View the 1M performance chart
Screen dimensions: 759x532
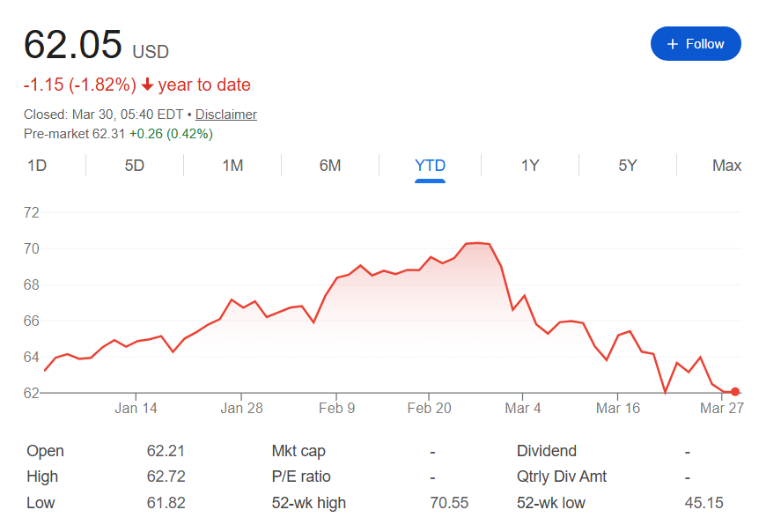[x=231, y=165]
